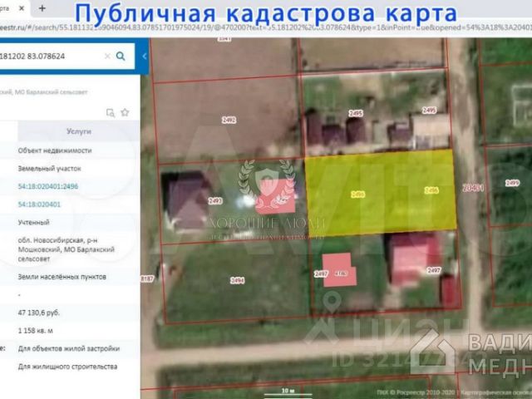The height and width of the screenshot is (399, 532).
Task: Click the 'Учтенный' status text
Action: pyautogui.click(x=33, y=222)
